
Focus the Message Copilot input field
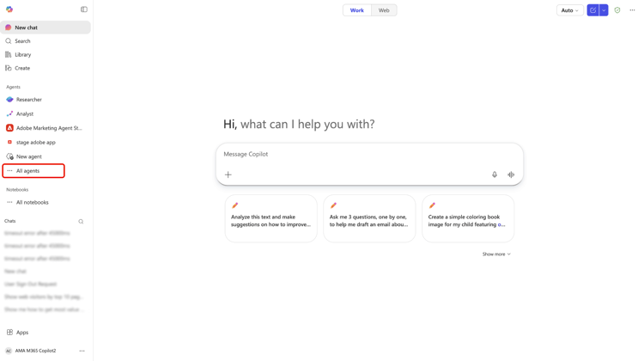(369, 154)
